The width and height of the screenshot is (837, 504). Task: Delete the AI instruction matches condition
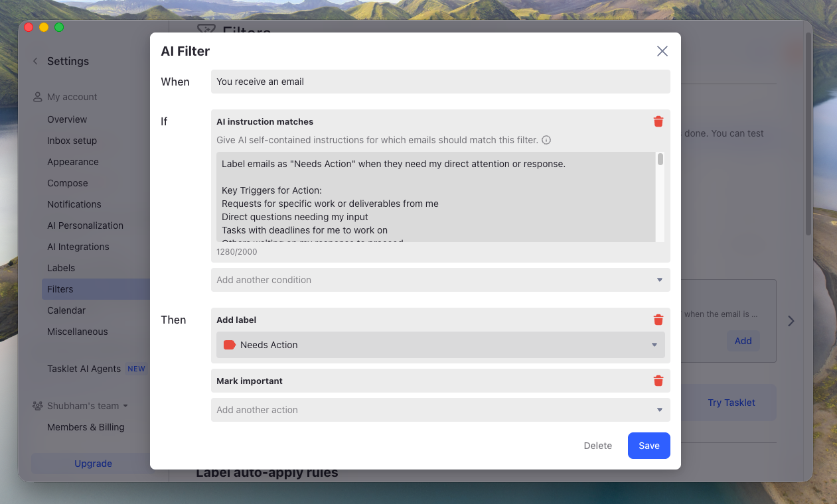[x=658, y=121]
